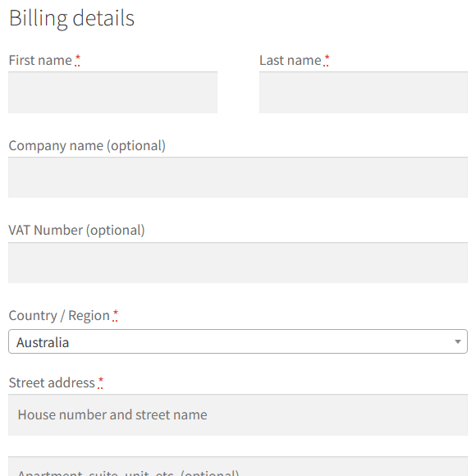Click the dropdown arrow of the country selector
Screen dimensions: 476x476
[x=458, y=342]
